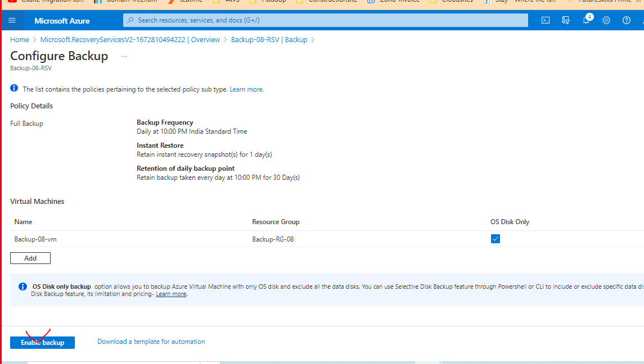Open Backup-08-RSV | Backup breadcrumb
The image size is (644, 364).
pos(269,40)
